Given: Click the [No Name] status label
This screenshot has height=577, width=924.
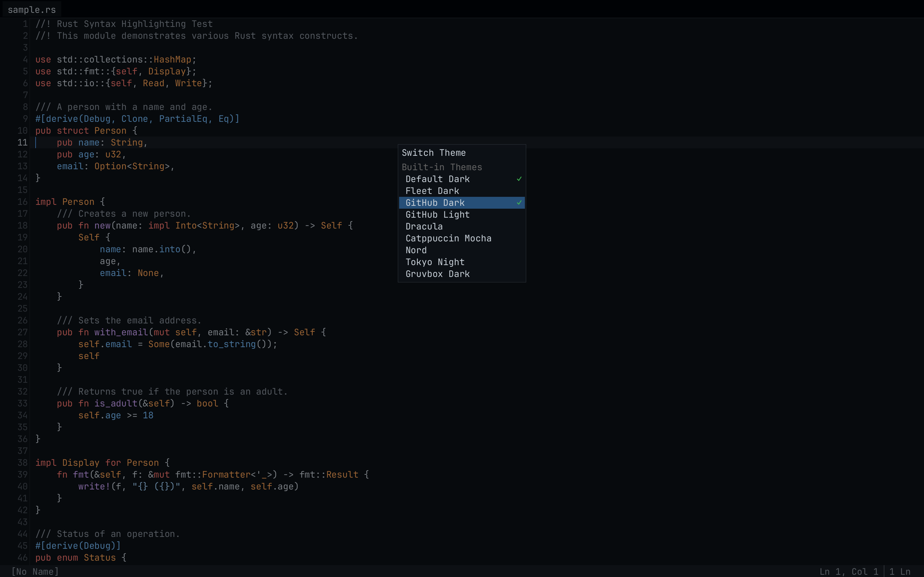Looking at the screenshot, I should tap(35, 571).
